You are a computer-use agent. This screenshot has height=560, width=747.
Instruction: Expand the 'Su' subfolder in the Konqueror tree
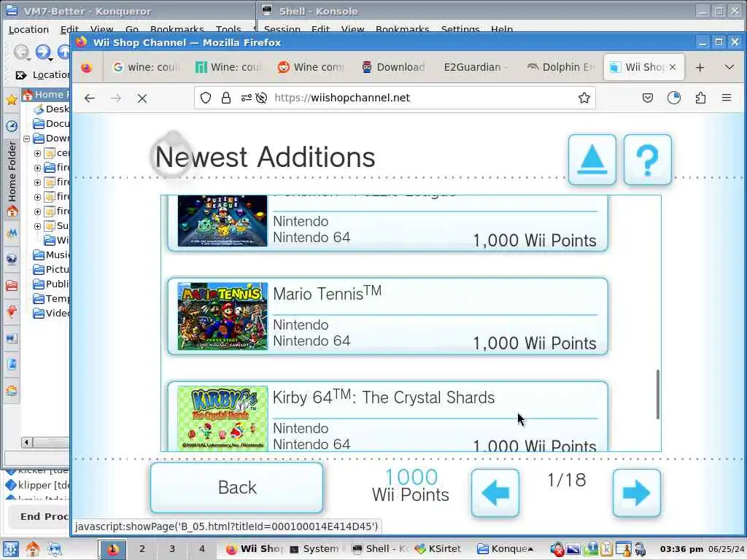click(37, 226)
